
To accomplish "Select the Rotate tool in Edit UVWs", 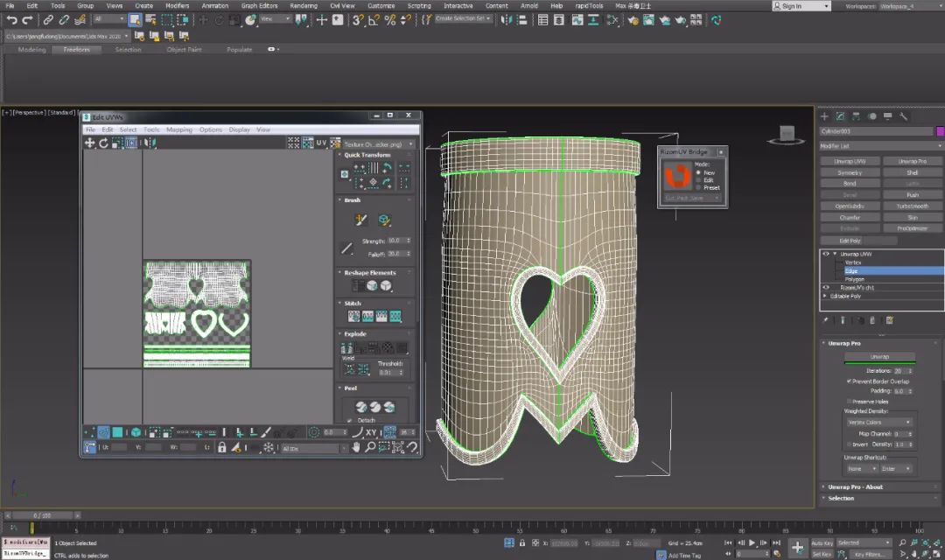I will point(103,143).
